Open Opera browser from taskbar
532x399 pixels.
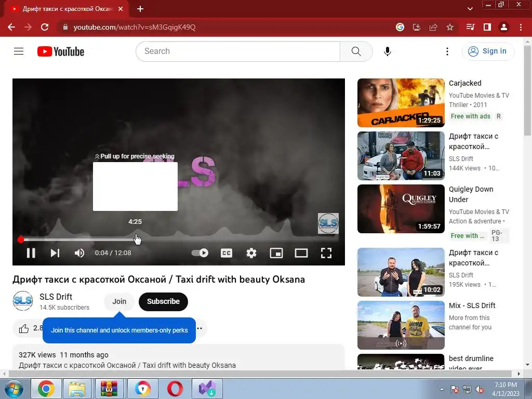[175, 389]
